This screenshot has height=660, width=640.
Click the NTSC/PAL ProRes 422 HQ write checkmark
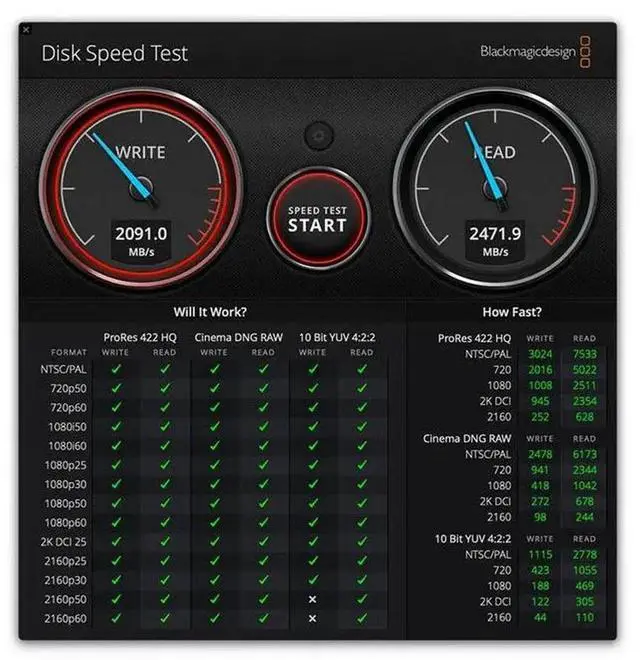coord(116,369)
